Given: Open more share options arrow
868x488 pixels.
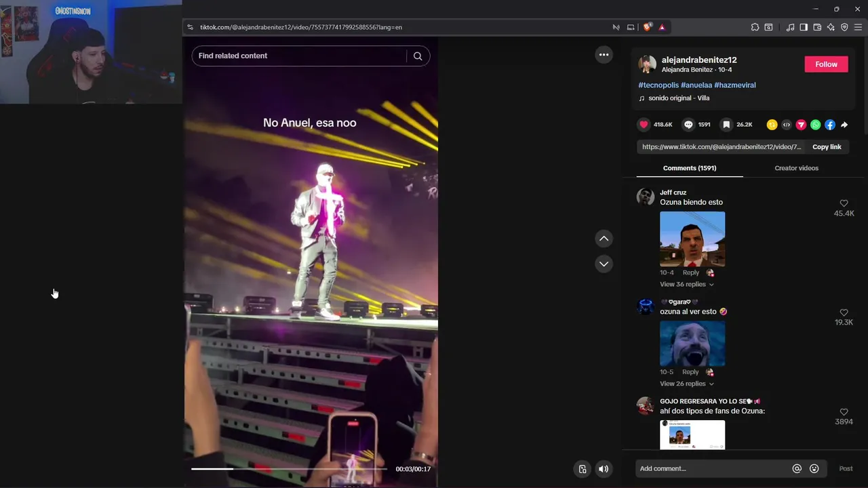Looking at the screenshot, I should (844, 125).
